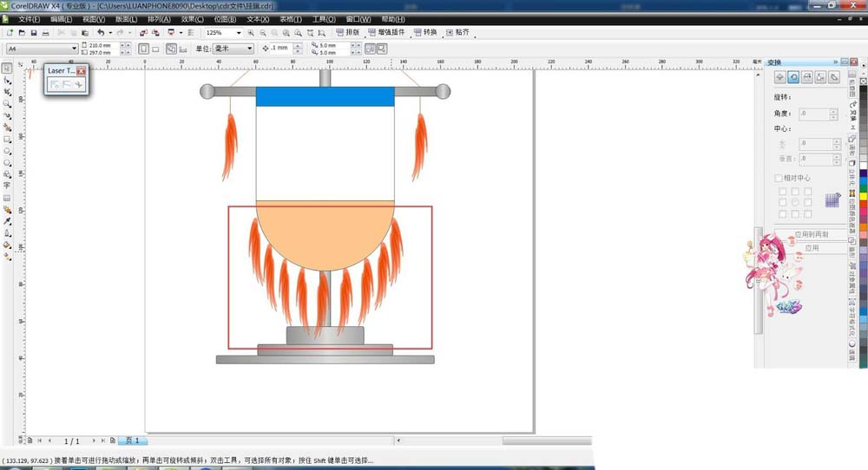Image resolution: width=868 pixels, height=470 pixels.
Task: Open the 效果(C) menu
Action: click(x=193, y=19)
